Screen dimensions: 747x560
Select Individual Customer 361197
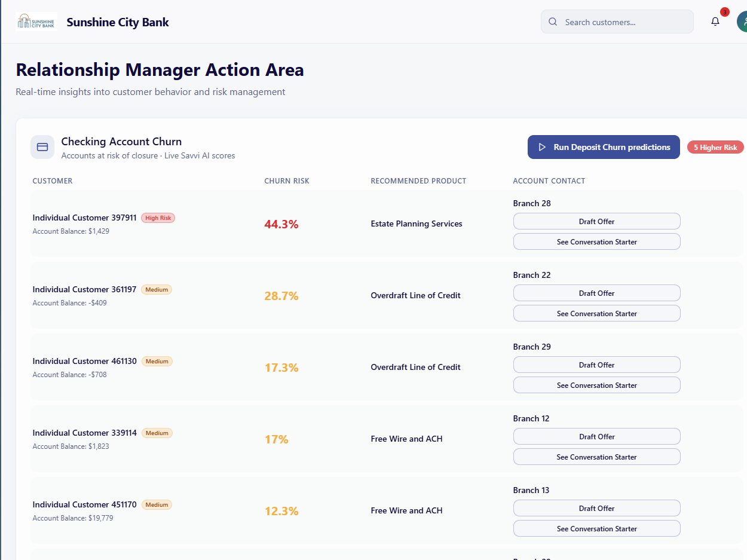[84, 289]
